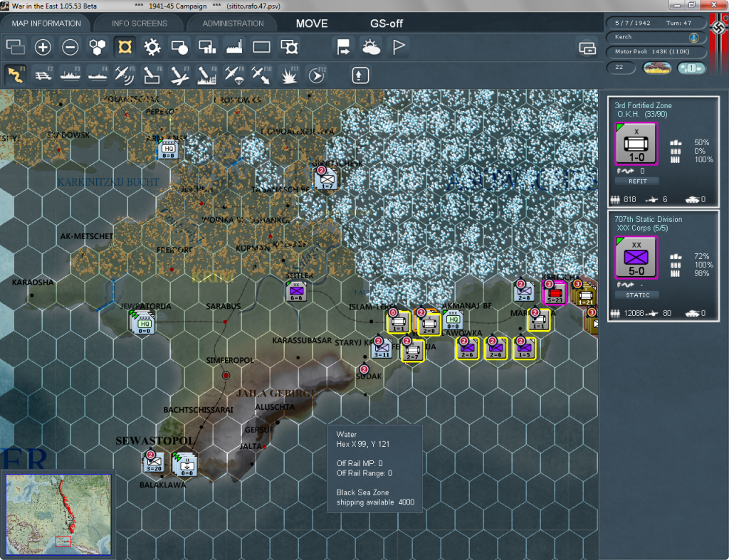Viewport: 729px width, 560px height.
Task: Toggle the hex grid honeycomb icon
Action: coord(98,47)
